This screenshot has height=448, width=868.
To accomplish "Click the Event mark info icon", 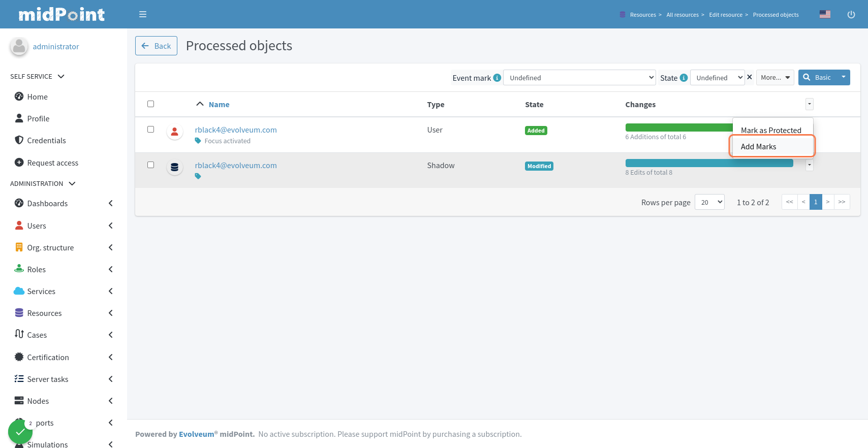I will (x=497, y=78).
